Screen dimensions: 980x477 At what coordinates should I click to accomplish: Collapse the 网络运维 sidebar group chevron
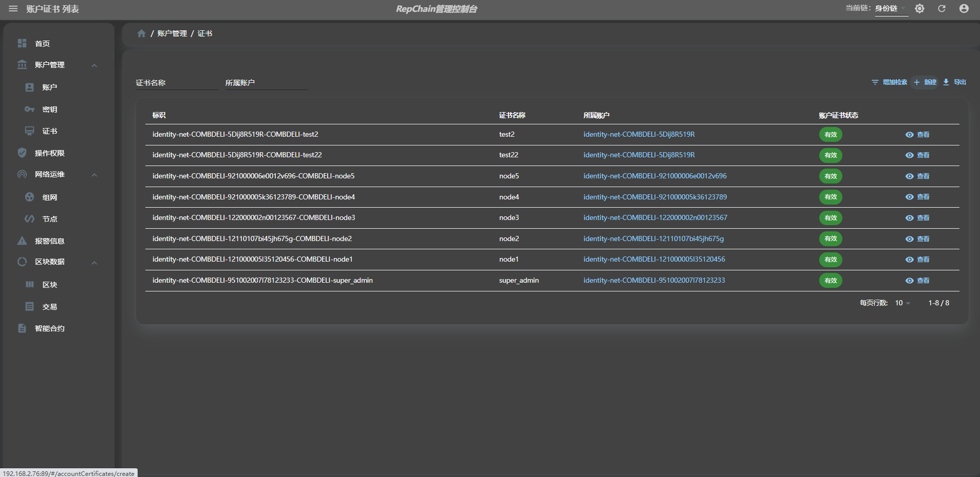(95, 175)
